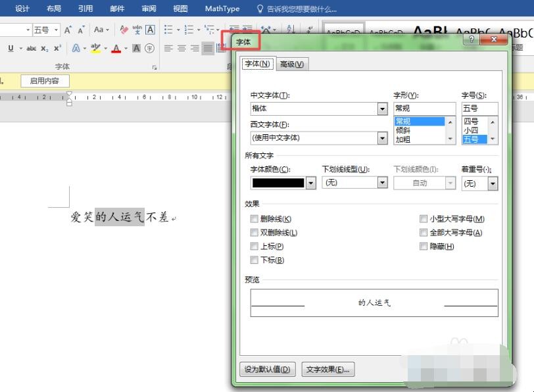Click the black 字体颜色 color swatch
Viewport: 534px width, 392px height.
[278, 183]
